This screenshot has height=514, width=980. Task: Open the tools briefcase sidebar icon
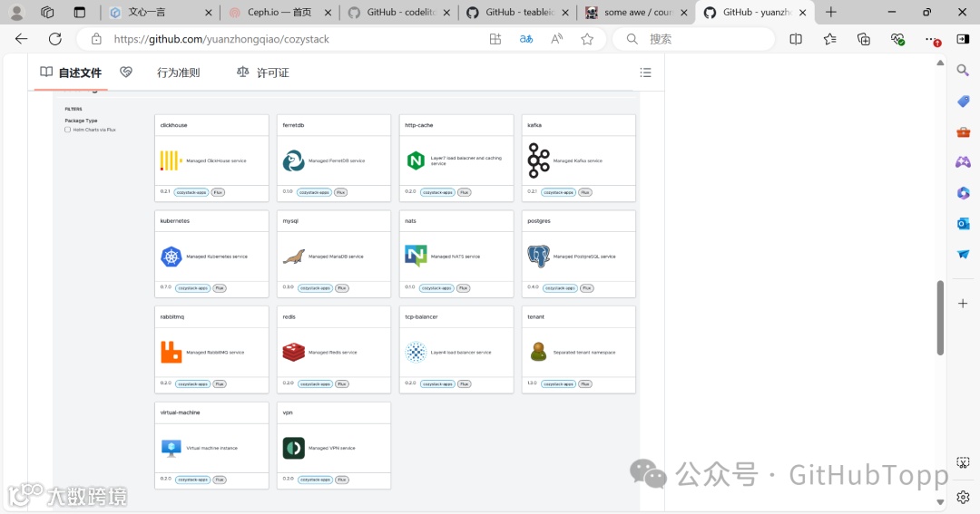pos(963,131)
